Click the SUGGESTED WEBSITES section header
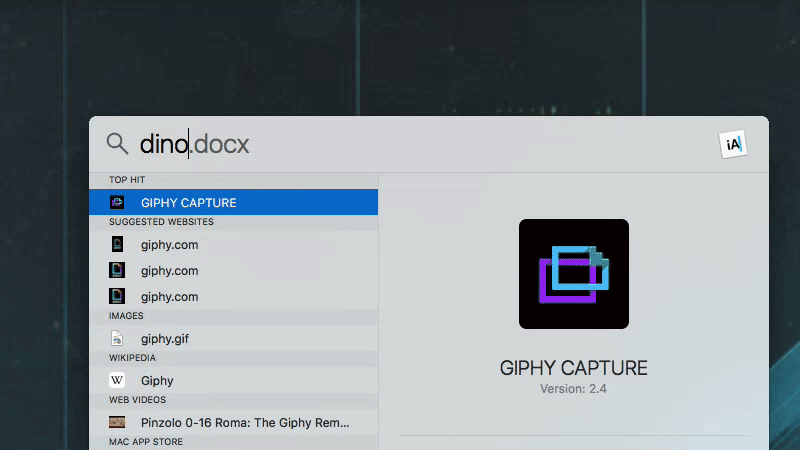 (x=161, y=222)
